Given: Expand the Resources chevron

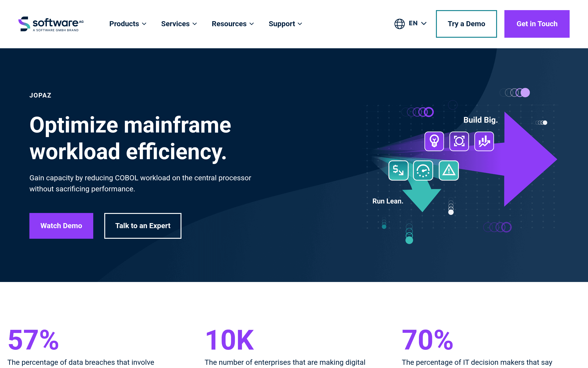Looking at the screenshot, I should (x=252, y=24).
